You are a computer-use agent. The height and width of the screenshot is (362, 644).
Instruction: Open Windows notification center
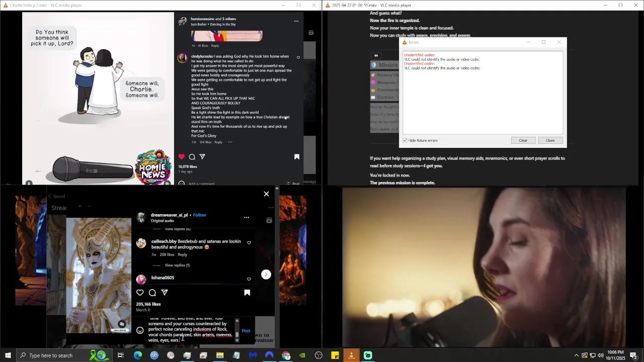634,355
